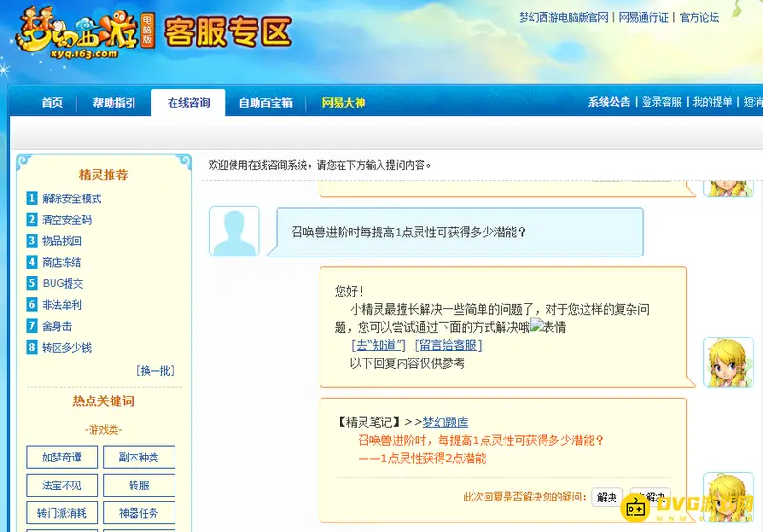Viewport: 763px width, 532px height.
Task: Click the user avatar beside the question
Action: pos(234,231)
